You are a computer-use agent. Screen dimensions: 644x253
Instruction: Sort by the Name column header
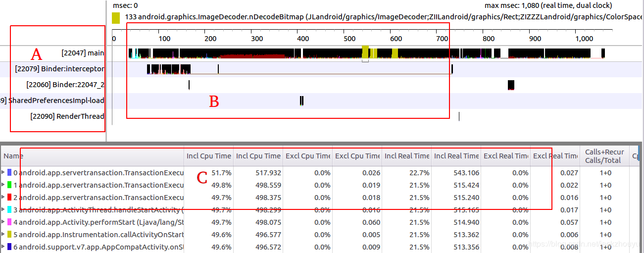click(x=93, y=156)
